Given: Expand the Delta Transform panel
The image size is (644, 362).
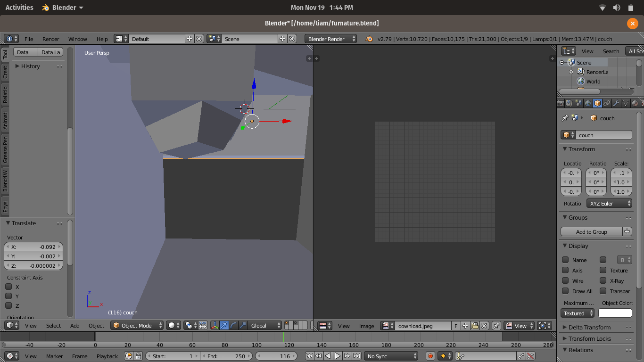Looking at the screenshot, I should (589, 327).
